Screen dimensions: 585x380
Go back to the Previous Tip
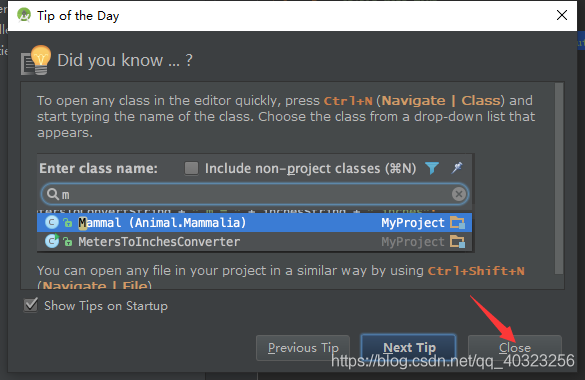tap(303, 348)
